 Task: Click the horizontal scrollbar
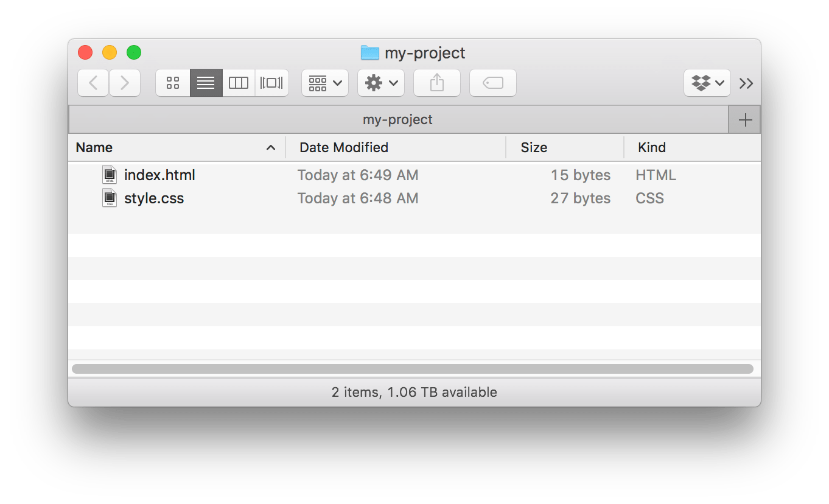(x=413, y=369)
